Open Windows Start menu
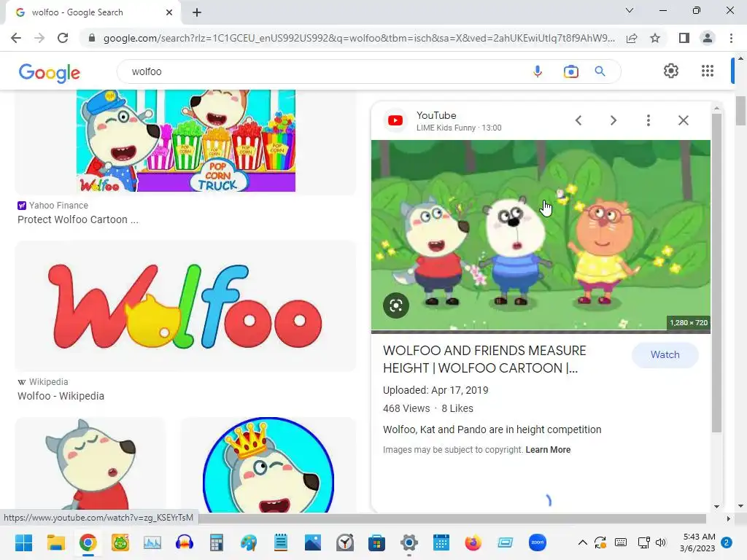The width and height of the screenshot is (747, 560). point(23,542)
